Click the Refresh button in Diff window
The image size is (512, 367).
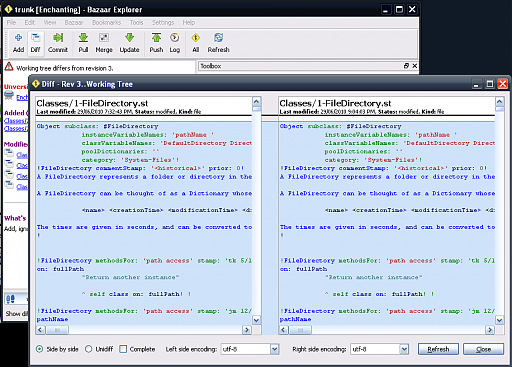438,349
